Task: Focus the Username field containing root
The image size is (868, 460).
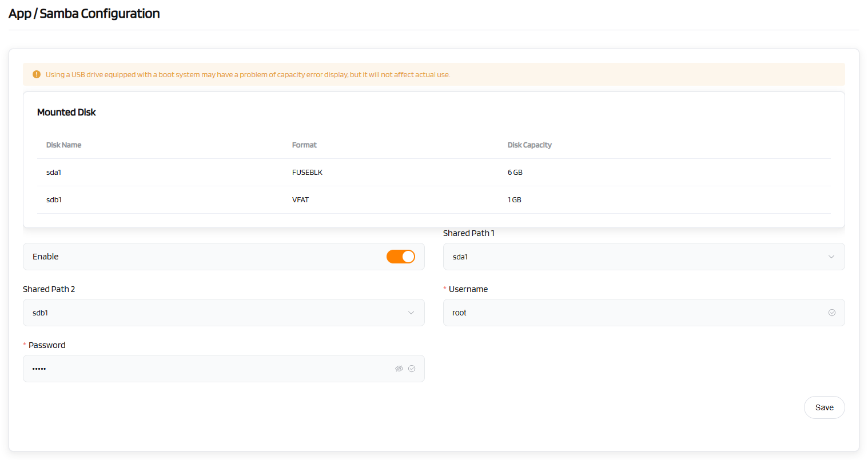Action: [x=629, y=313]
